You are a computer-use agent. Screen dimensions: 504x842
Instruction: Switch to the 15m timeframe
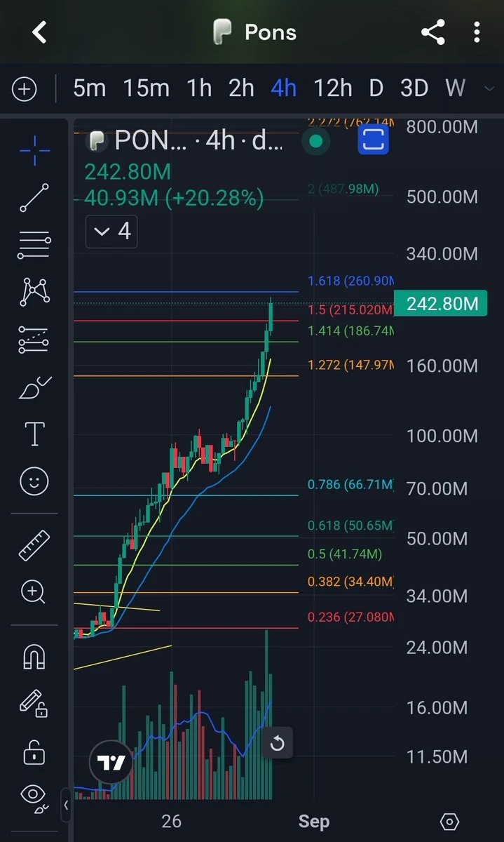(x=146, y=88)
